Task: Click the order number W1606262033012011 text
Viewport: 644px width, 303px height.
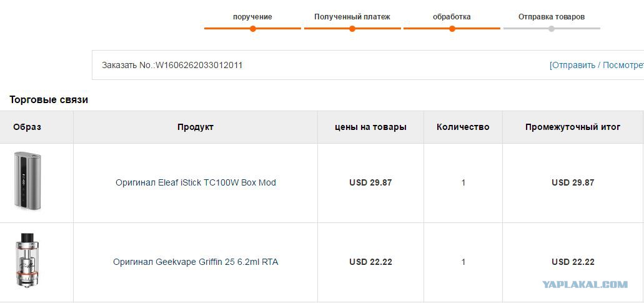Action: [x=199, y=65]
